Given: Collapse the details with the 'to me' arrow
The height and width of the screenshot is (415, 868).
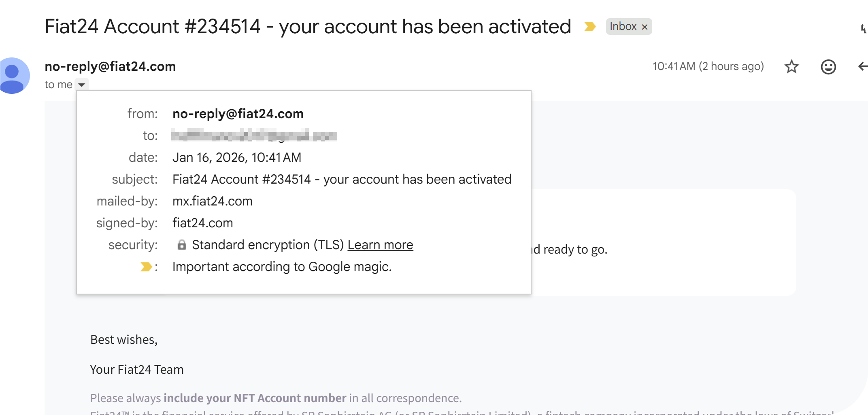Looking at the screenshot, I should (x=82, y=85).
